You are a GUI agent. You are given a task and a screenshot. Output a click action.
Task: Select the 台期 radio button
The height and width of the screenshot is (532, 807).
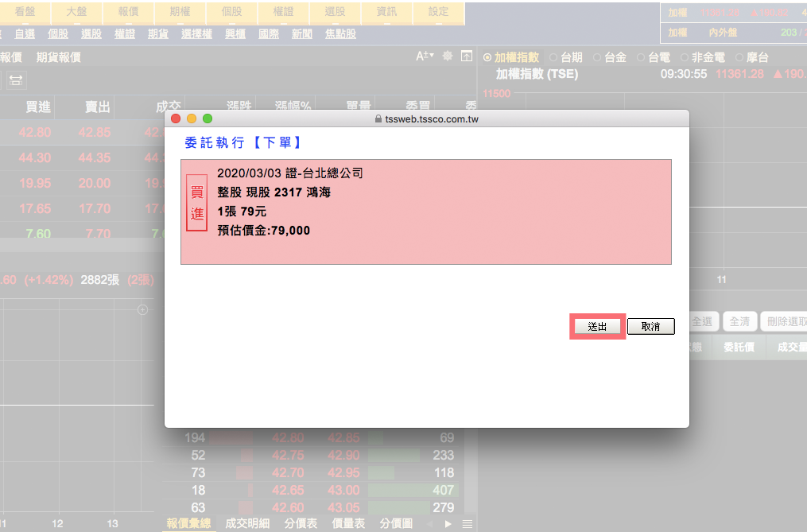[554, 57]
